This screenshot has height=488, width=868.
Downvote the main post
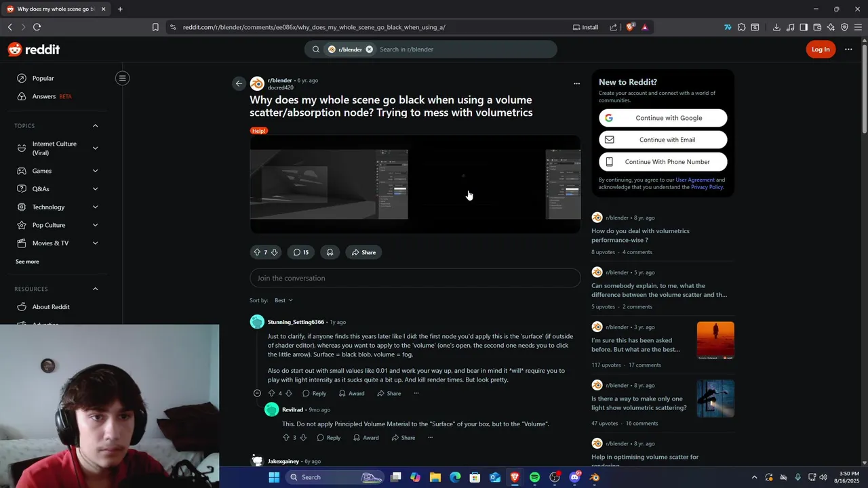click(x=275, y=252)
